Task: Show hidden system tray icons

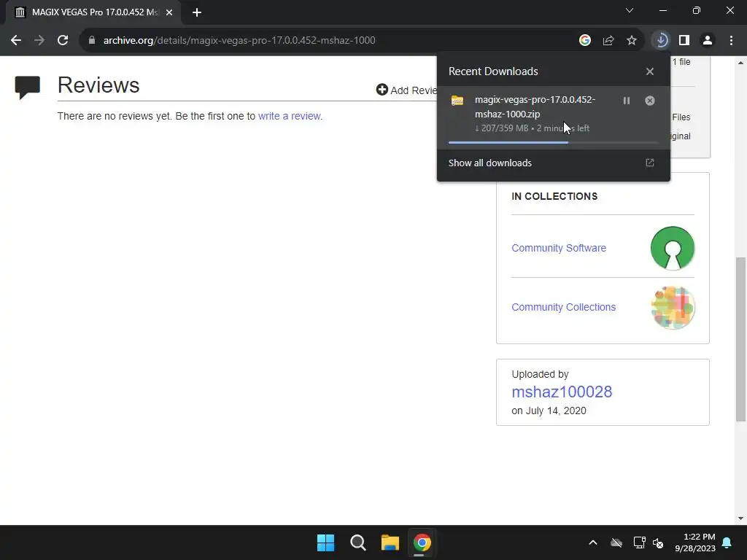Action: pyautogui.click(x=593, y=542)
